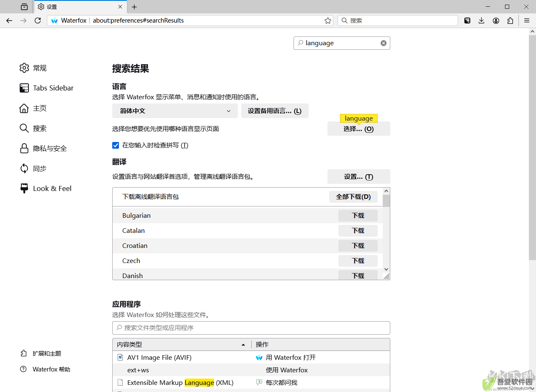Click the AV1 Image File type icon
Viewport: 536px width, 392px height.
point(120,357)
